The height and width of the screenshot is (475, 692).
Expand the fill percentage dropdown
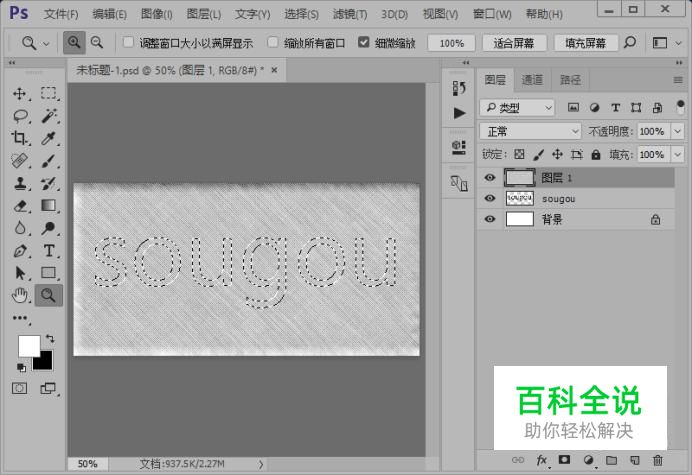tap(677, 155)
